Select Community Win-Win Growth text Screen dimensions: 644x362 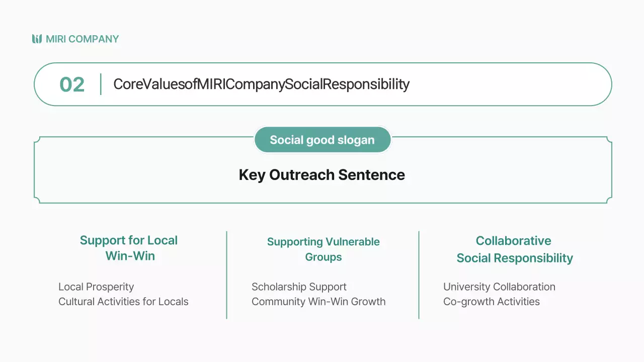coord(318,302)
